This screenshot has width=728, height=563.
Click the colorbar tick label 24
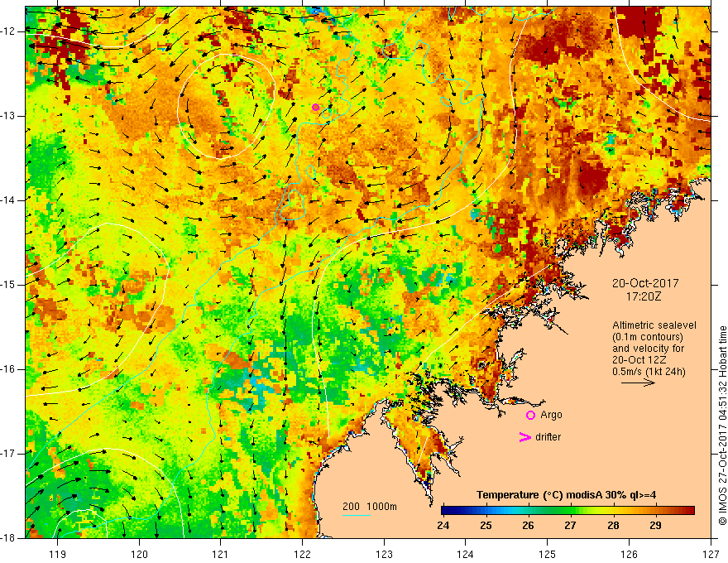click(443, 526)
